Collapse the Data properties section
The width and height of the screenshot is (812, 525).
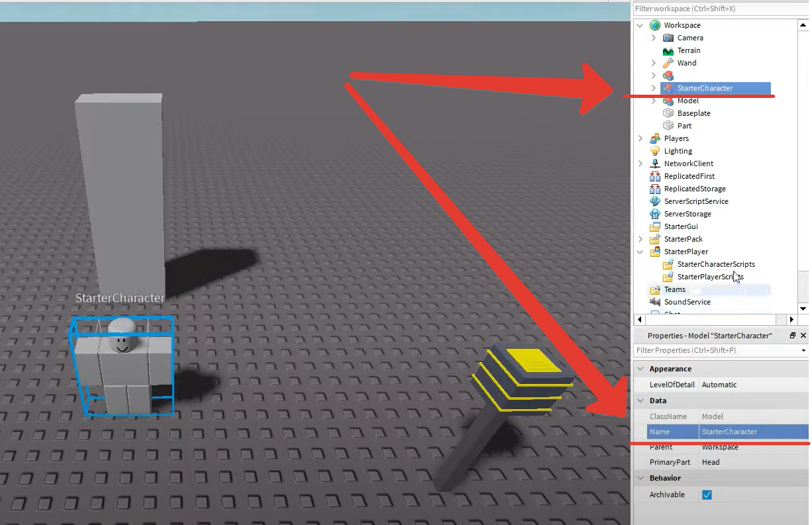640,401
